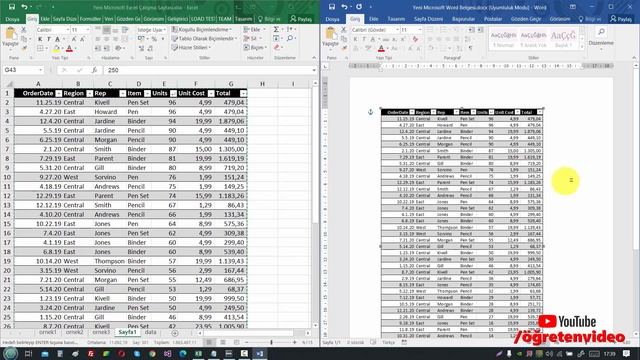
Task: Click Paylaş button in Excel
Action: click(x=301, y=19)
